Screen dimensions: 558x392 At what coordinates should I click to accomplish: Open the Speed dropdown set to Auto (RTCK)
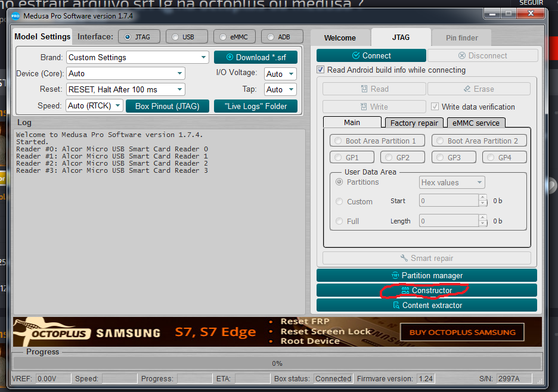[94, 105]
